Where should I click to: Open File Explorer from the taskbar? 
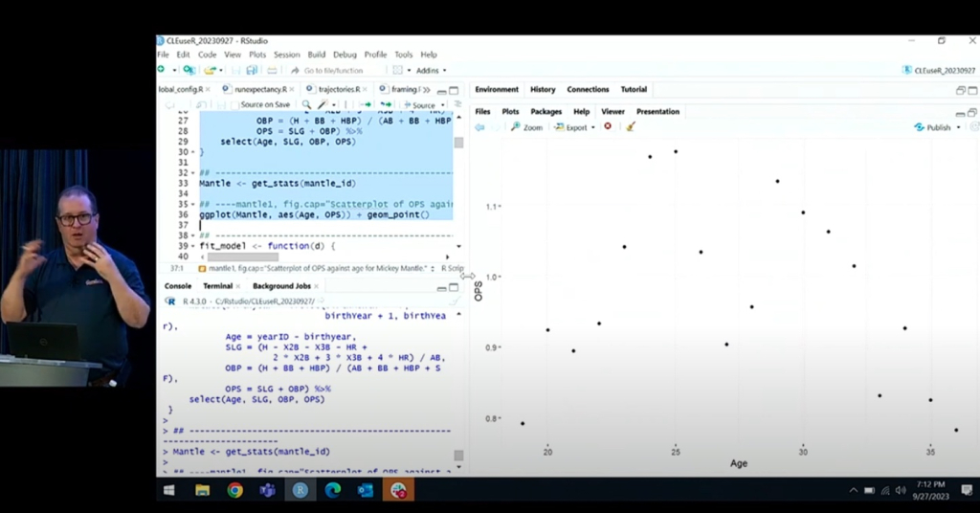[203, 490]
